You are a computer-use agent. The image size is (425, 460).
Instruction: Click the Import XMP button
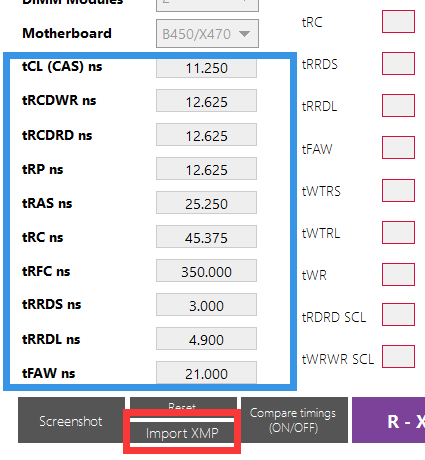[x=182, y=433]
